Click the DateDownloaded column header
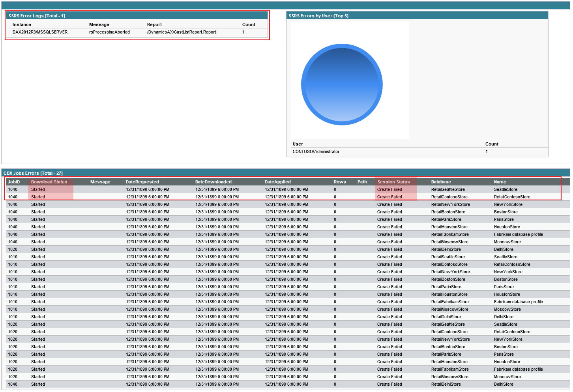Viewport: 573px width, 392px height. (x=213, y=182)
